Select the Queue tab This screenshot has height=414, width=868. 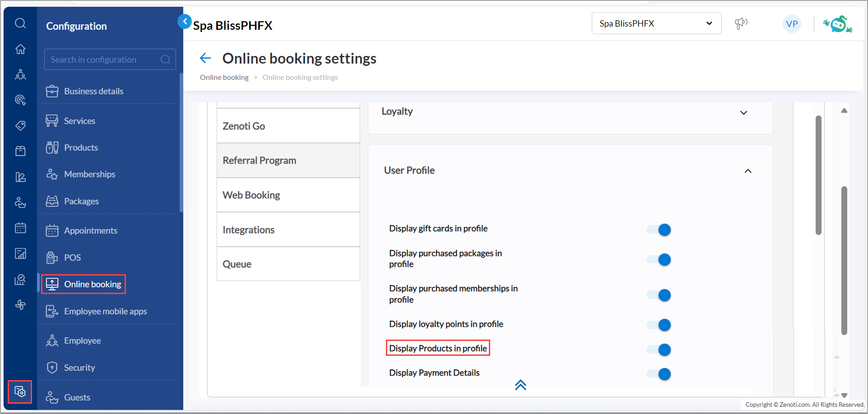point(288,264)
